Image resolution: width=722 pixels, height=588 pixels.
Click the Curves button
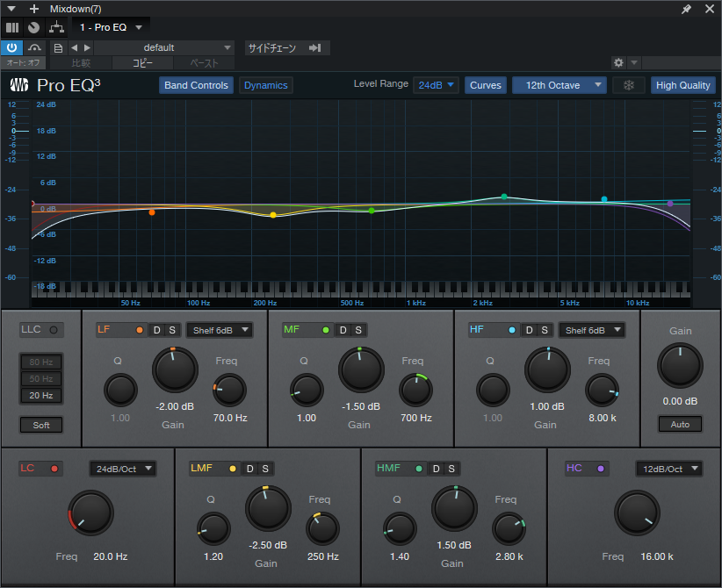click(x=486, y=85)
